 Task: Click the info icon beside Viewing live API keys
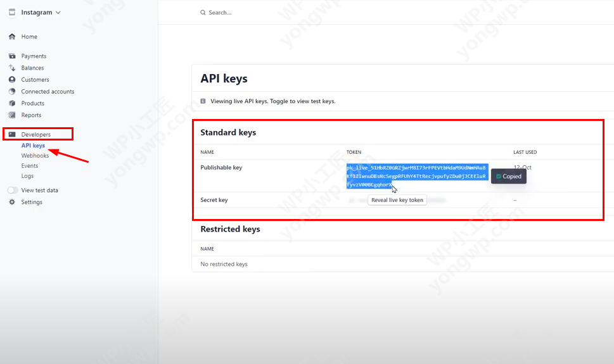[203, 101]
